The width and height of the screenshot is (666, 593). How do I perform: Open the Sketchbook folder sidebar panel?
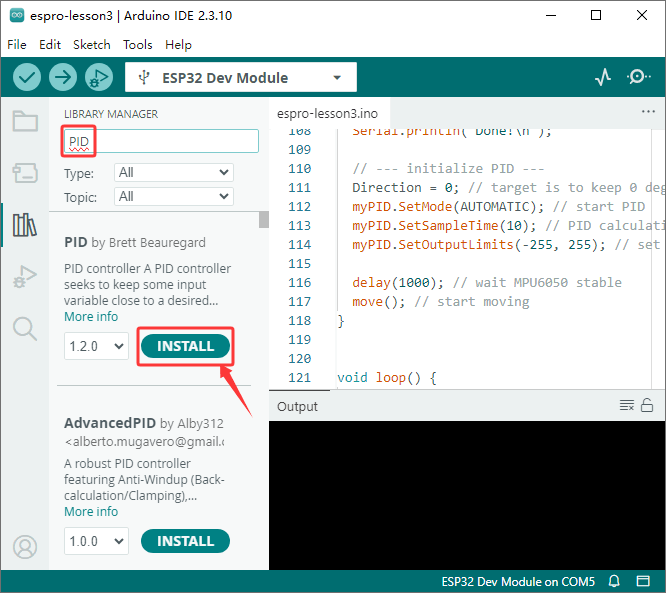[25, 121]
